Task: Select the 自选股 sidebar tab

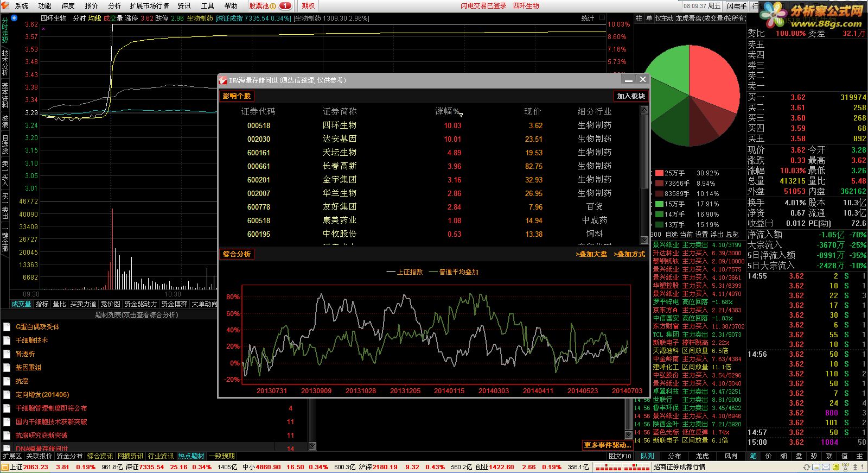Action: (5, 144)
